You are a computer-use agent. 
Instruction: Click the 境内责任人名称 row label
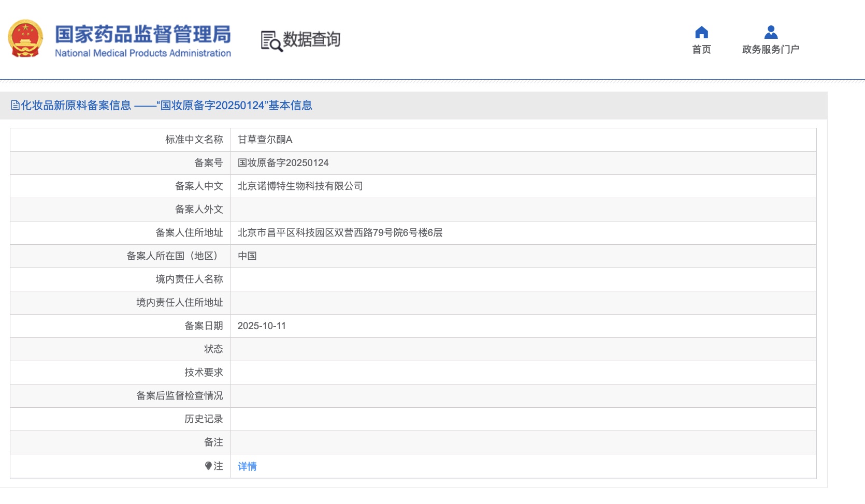[x=190, y=279]
